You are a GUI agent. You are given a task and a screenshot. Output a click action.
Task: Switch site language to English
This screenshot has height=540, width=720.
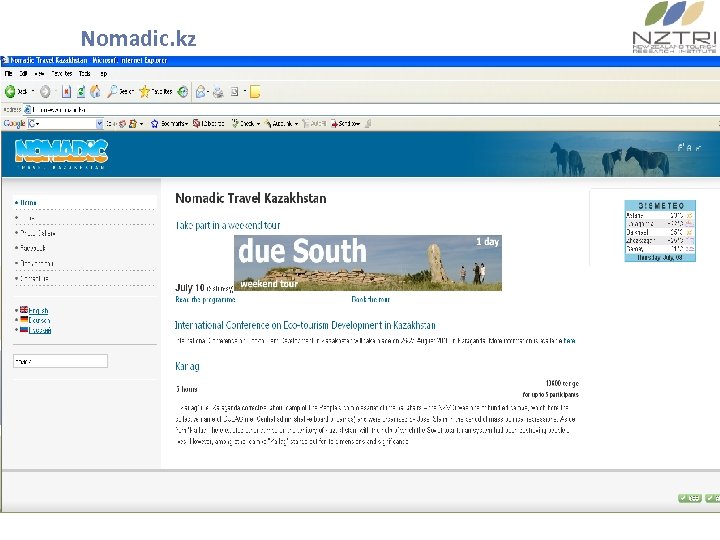coord(38,311)
